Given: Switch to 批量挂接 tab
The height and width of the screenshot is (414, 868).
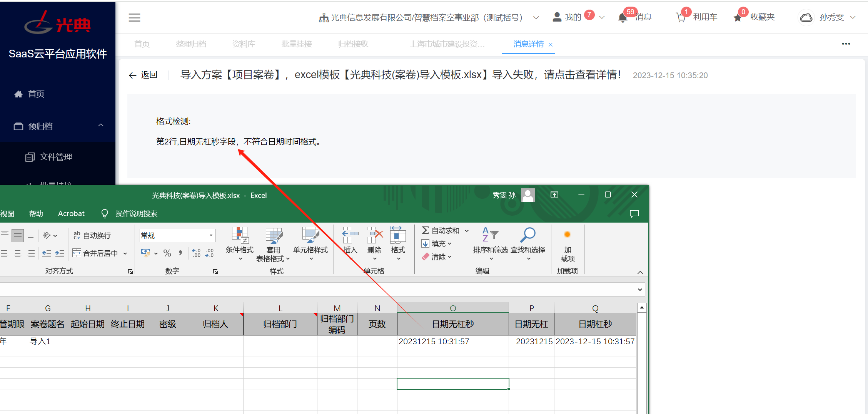Looking at the screenshot, I should (297, 44).
